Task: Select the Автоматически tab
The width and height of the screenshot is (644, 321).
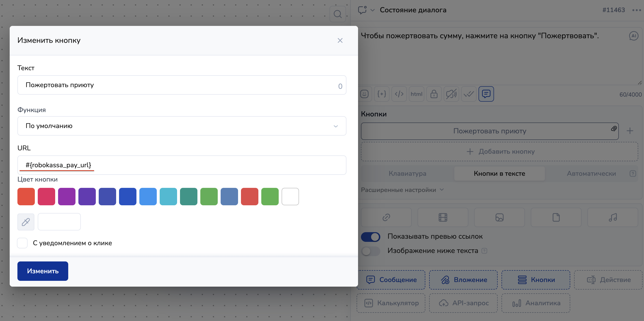Action: pos(591,174)
